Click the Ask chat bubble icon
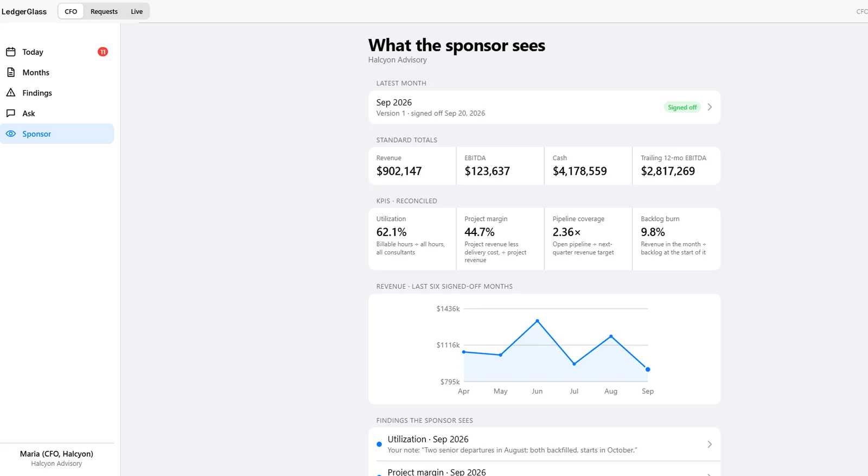The image size is (868, 476). [x=11, y=113]
